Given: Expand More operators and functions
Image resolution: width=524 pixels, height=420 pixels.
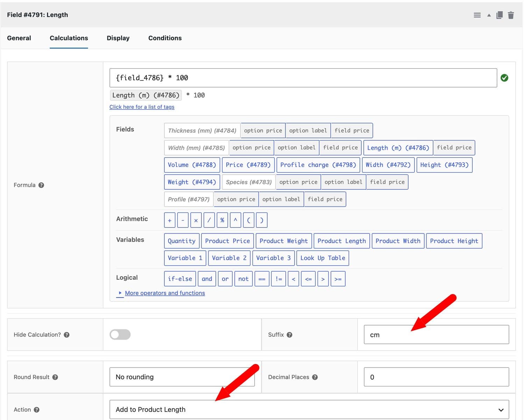Looking at the screenshot, I should [165, 293].
